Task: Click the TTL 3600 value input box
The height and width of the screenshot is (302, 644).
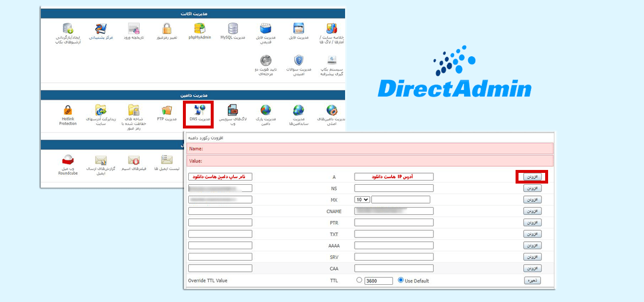Action: 379,281
